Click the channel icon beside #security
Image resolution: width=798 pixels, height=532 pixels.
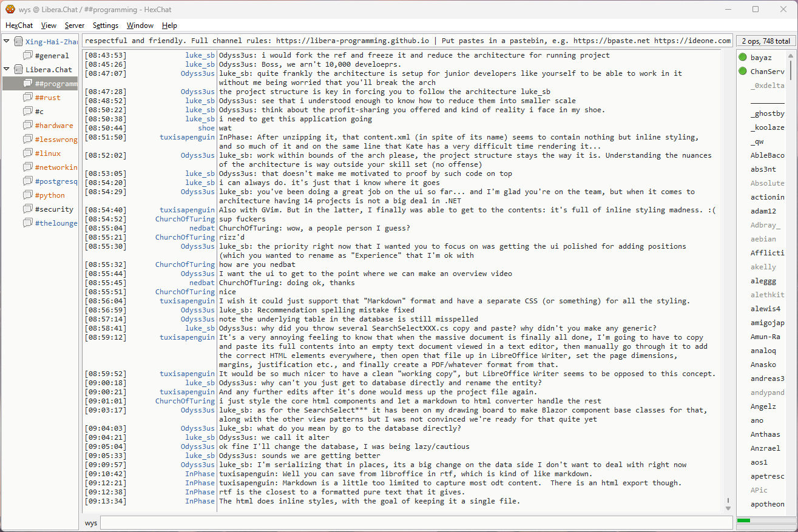point(28,209)
